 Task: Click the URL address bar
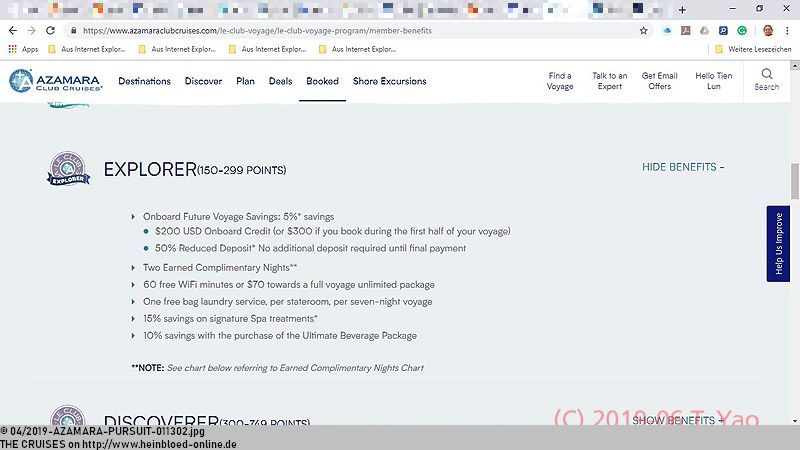pos(357,31)
